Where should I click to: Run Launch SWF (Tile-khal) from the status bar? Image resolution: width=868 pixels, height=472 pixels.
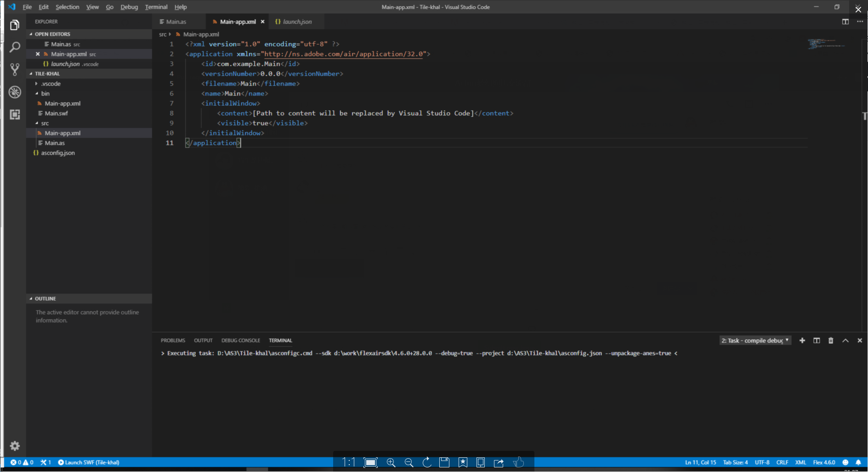(89, 462)
